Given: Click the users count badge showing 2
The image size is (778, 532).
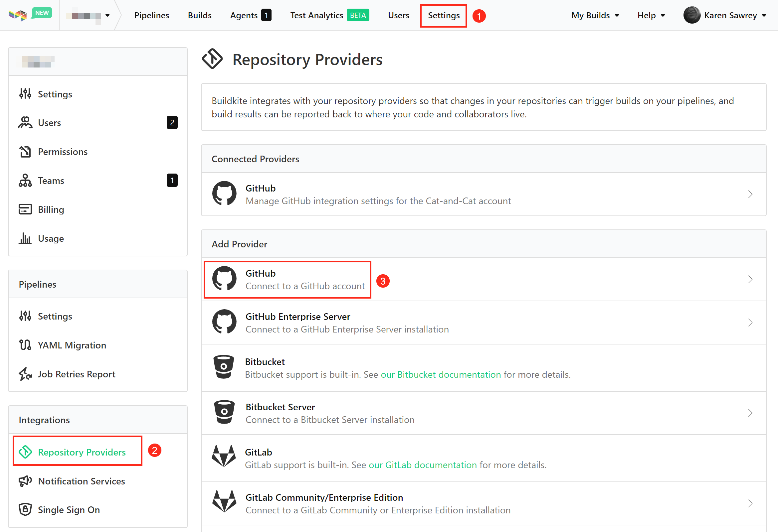Looking at the screenshot, I should point(172,122).
